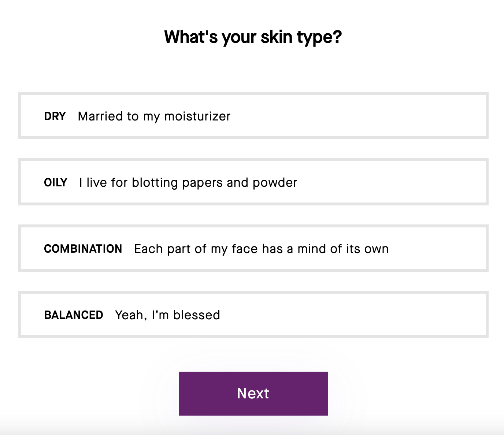Choose the OILY skin type option
The image size is (504, 435).
tap(253, 182)
